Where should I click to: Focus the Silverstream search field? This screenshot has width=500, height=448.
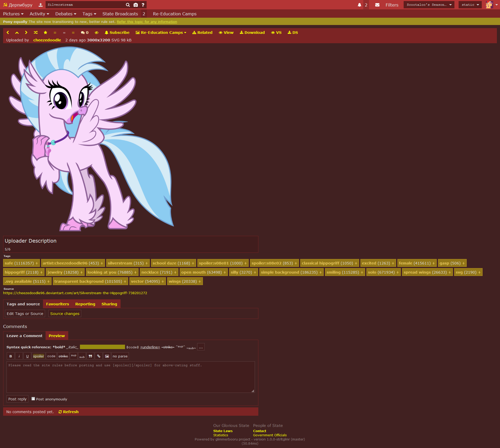tap(85, 5)
